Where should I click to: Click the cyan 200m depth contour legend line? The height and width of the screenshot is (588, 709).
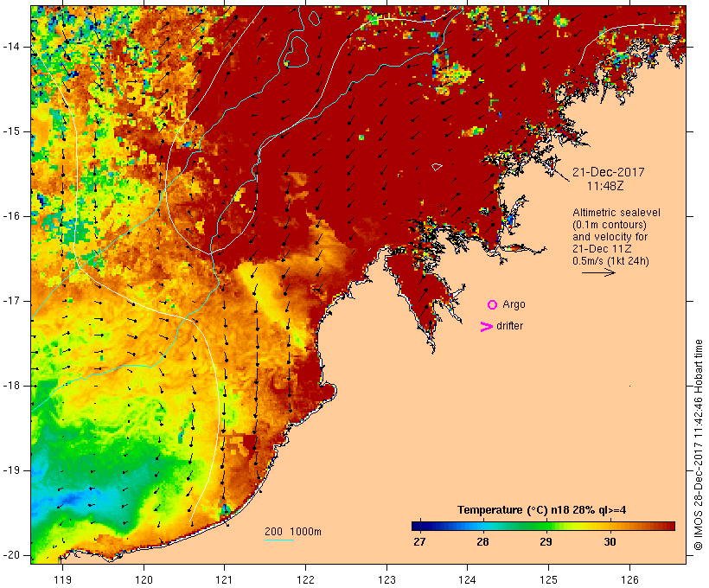pyautogui.click(x=279, y=540)
